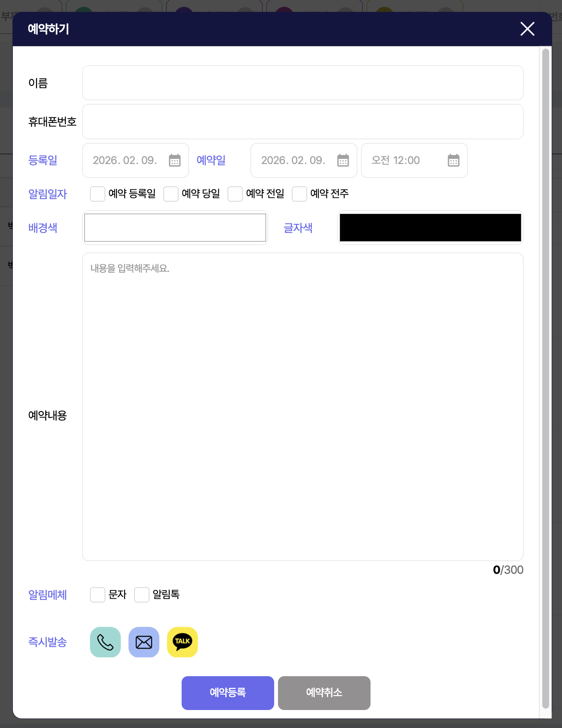Open the 등록일 calendar picker icon
The height and width of the screenshot is (728, 562).
175,160
